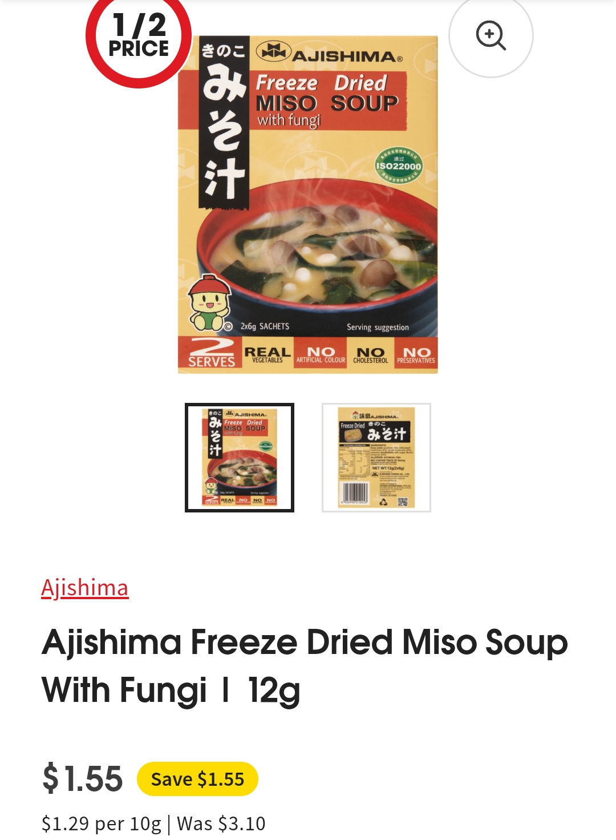This screenshot has width=616, height=840.
Task: Tap the green ISO22000 seal on the pack
Action: click(x=399, y=166)
